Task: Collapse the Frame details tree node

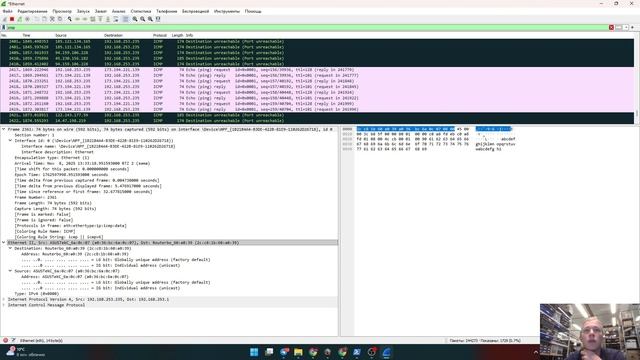Action: tap(4, 129)
